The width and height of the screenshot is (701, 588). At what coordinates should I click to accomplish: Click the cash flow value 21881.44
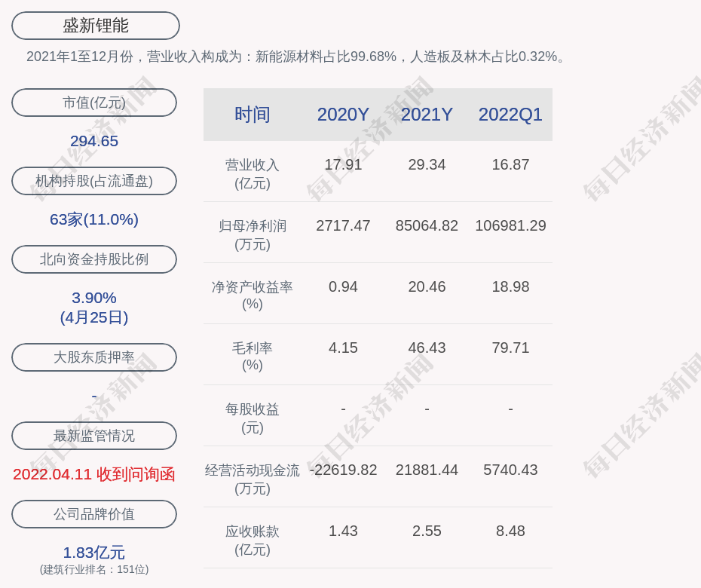click(x=427, y=470)
